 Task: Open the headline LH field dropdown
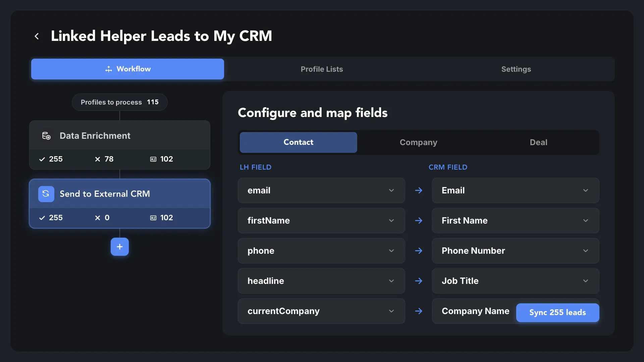coord(321,281)
